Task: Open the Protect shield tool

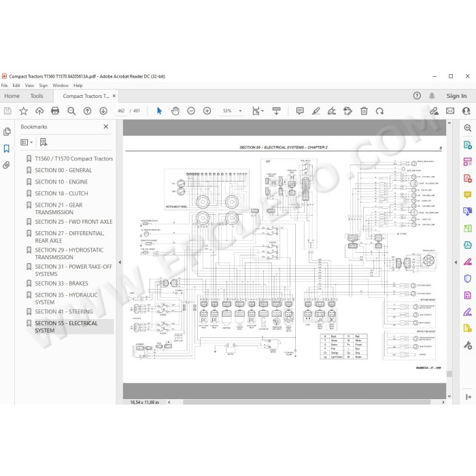Action: [x=468, y=278]
